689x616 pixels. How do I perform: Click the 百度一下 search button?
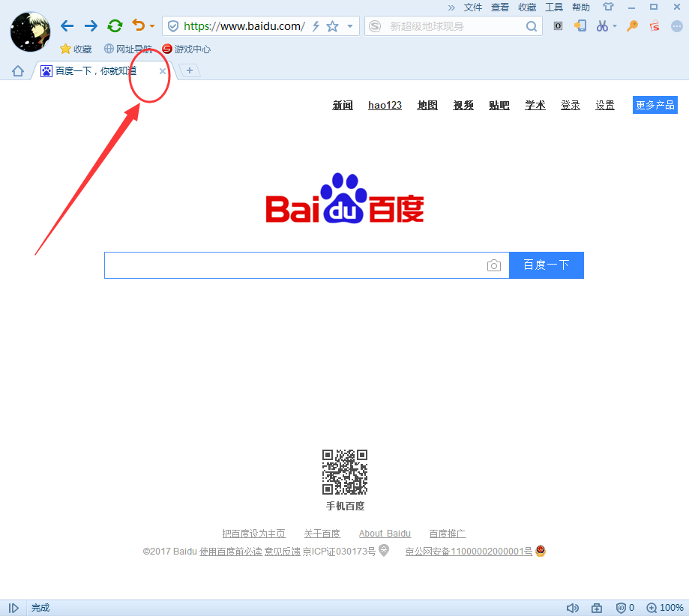547,265
